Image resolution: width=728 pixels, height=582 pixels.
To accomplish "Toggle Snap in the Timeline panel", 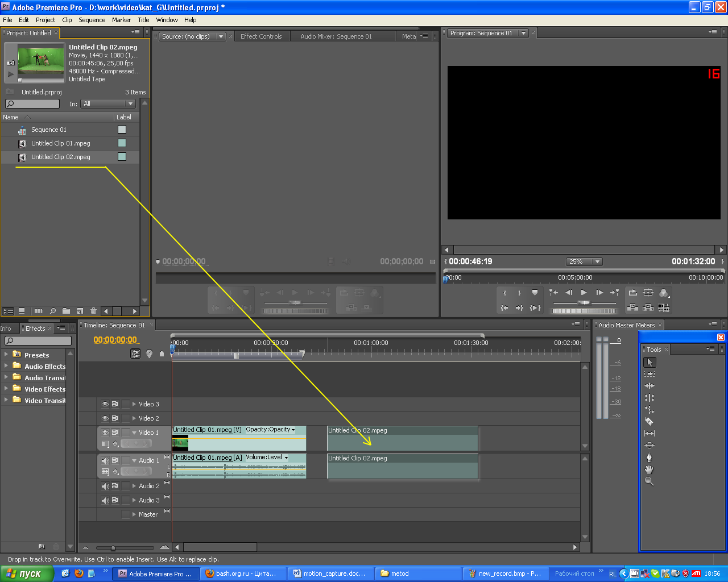I will point(135,354).
